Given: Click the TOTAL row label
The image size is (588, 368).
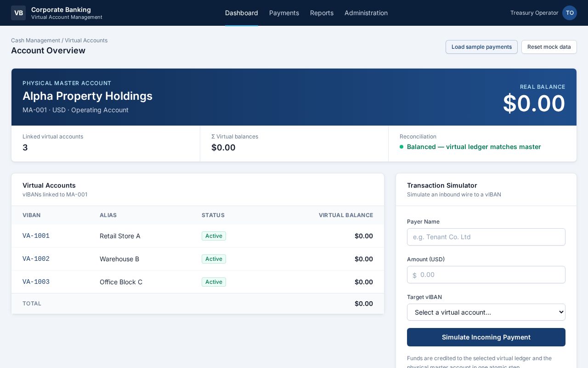Looking at the screenshot, I should click(32, 304).
